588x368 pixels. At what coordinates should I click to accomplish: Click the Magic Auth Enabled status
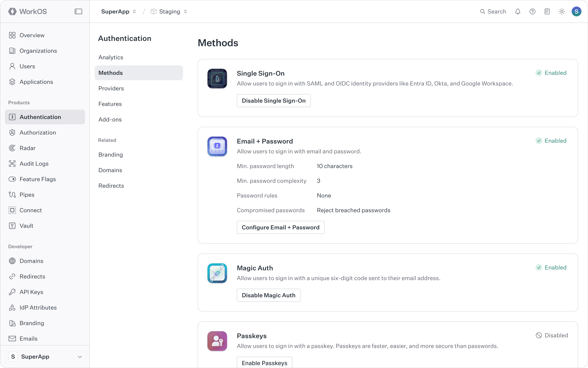click(x=551, y=267)
